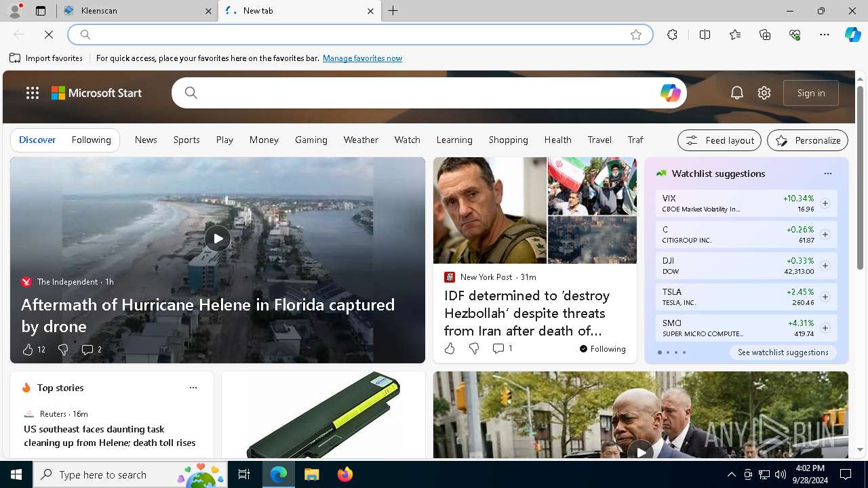The image size is (868, 488).
Task: Open the laptop battery product thumbnail
Action: 323,414
